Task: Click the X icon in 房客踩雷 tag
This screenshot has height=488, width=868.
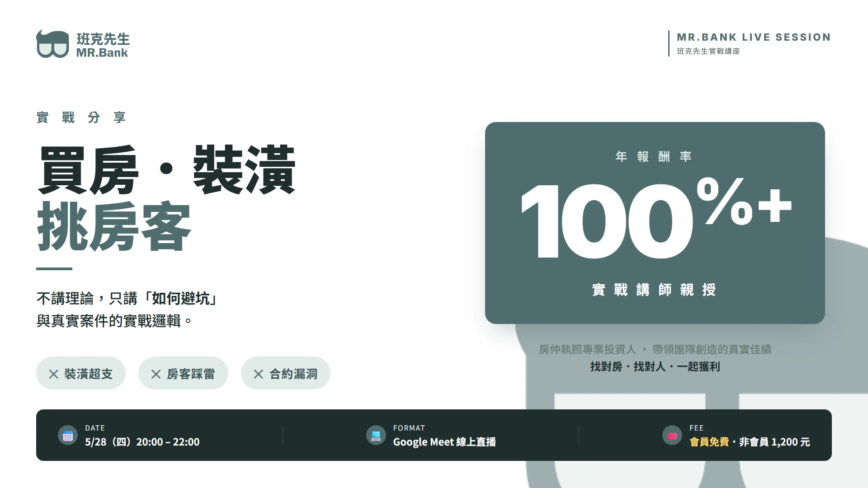Action: pos(156,374)
